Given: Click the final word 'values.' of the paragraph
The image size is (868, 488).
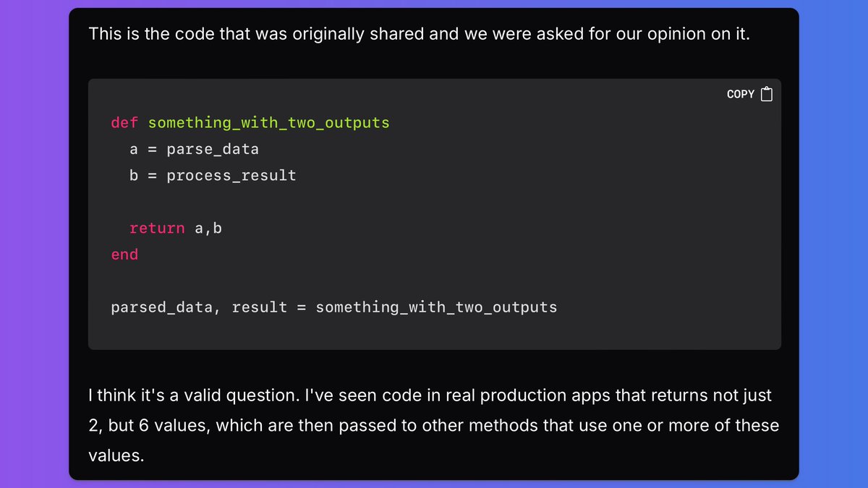Looking at the screenshot, I should [116, 455].
